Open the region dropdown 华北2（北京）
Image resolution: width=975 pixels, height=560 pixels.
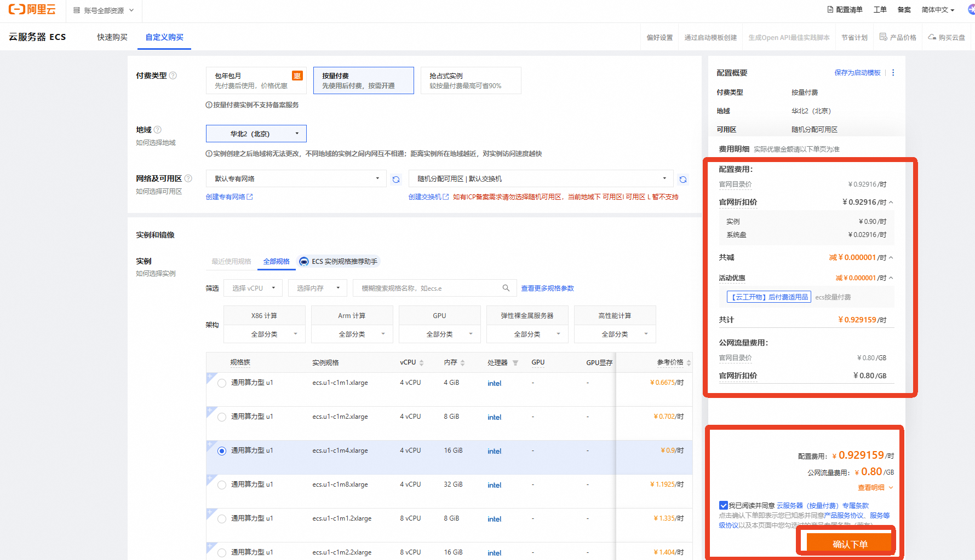coord(256,134)
